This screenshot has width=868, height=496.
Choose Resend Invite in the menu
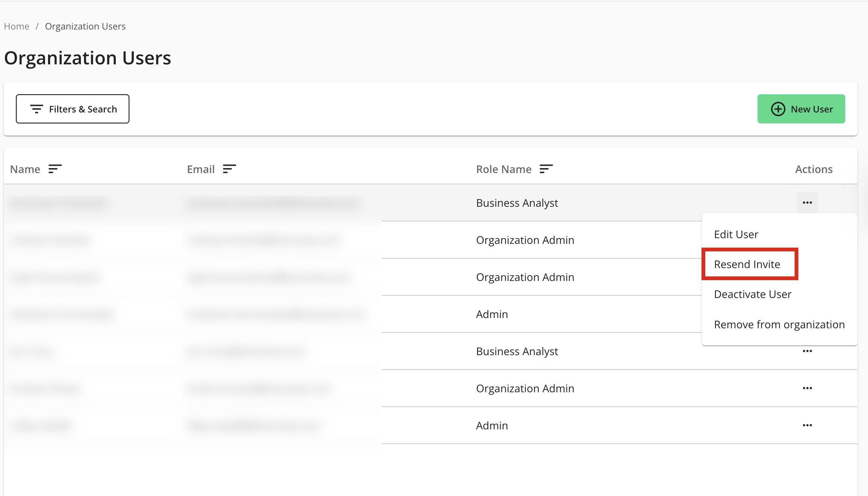(747, 264)
